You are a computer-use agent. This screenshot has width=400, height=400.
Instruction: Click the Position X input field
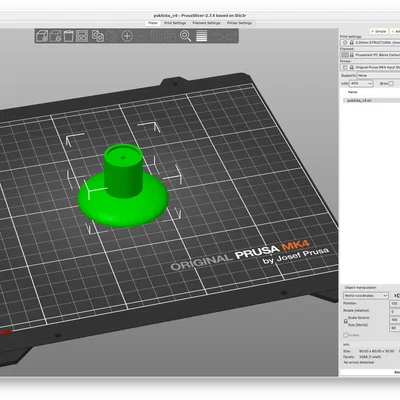pos(395,304)
